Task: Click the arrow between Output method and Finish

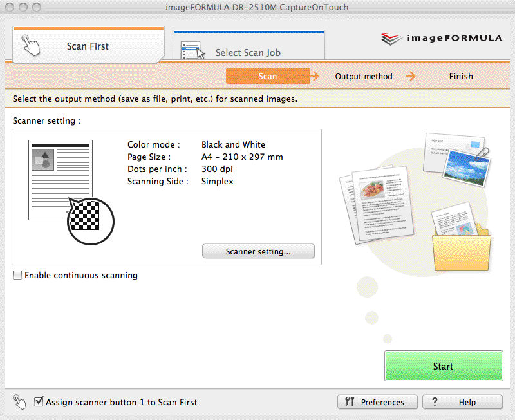Action: point(410,76)
